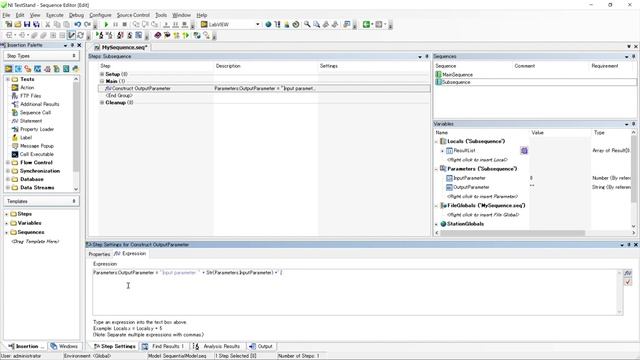Expand the Data Streams folder
Screen dimensions: 640x360
coord(7,188)
